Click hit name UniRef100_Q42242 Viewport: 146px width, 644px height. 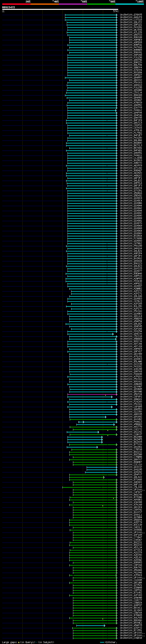tap(131, 432)
